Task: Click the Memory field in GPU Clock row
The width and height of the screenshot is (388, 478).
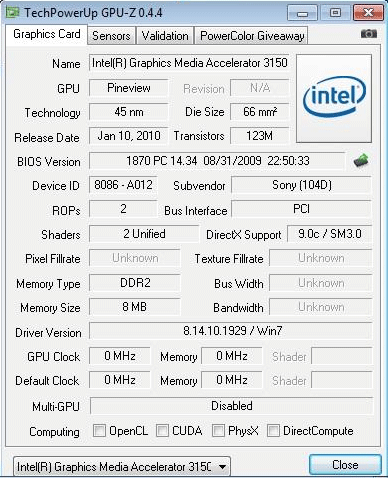Action: click(232, 356)
